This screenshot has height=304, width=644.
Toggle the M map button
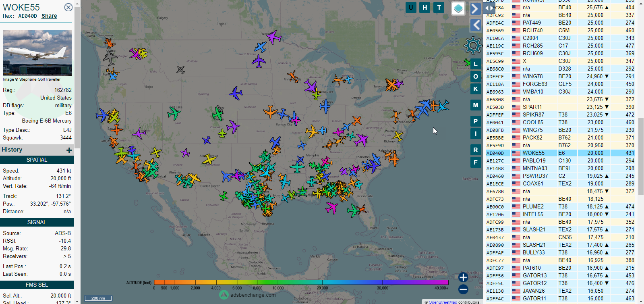476,105
